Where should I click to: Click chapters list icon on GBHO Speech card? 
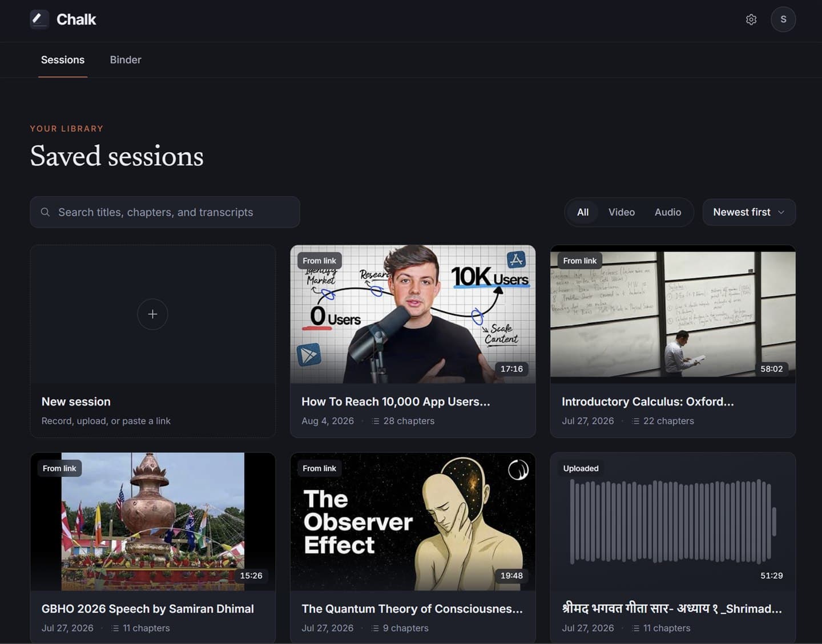click(x=115, y=628)
